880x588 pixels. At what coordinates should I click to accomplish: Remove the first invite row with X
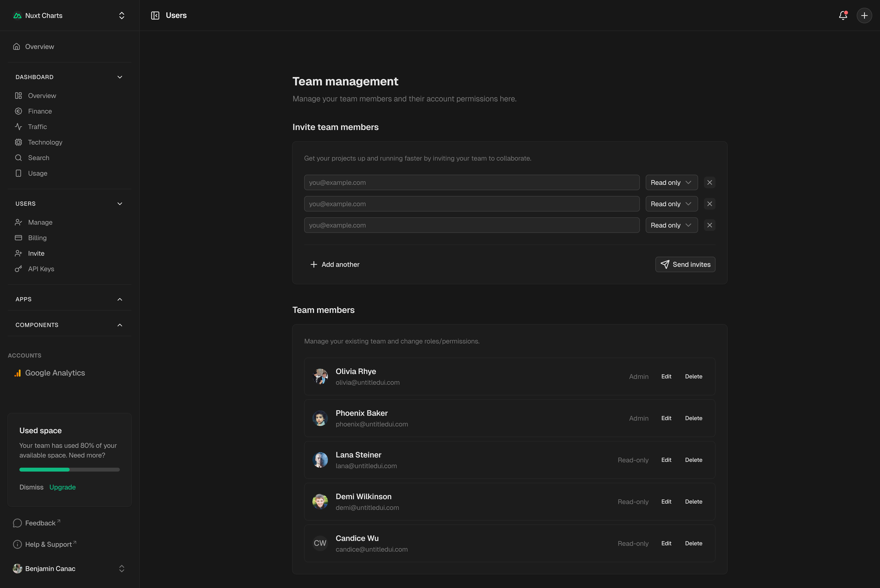point(709,183)
